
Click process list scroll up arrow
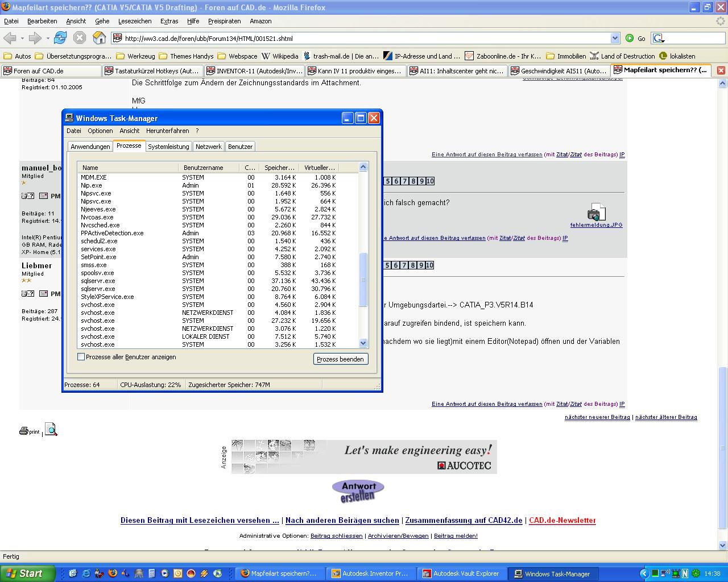(363, 167)
